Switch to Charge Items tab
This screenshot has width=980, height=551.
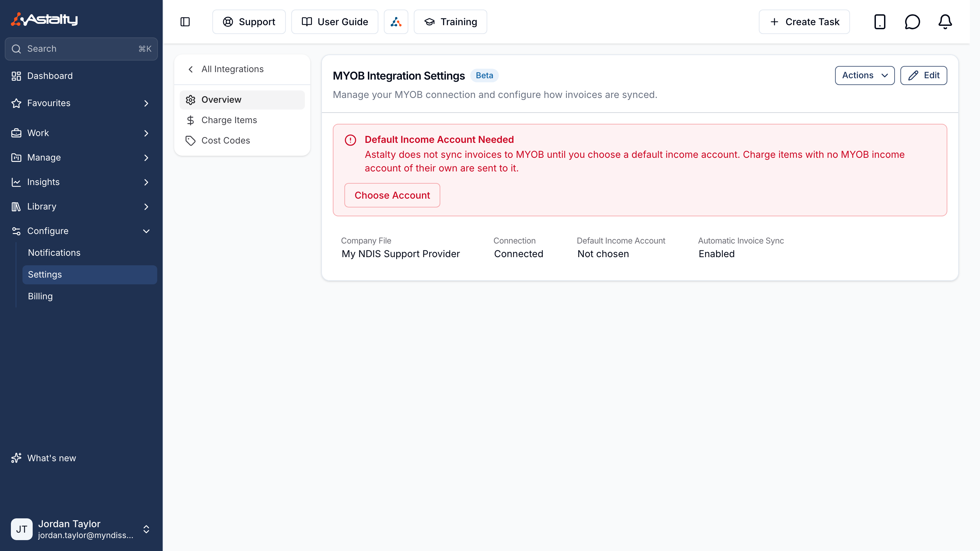pos(242,120)
